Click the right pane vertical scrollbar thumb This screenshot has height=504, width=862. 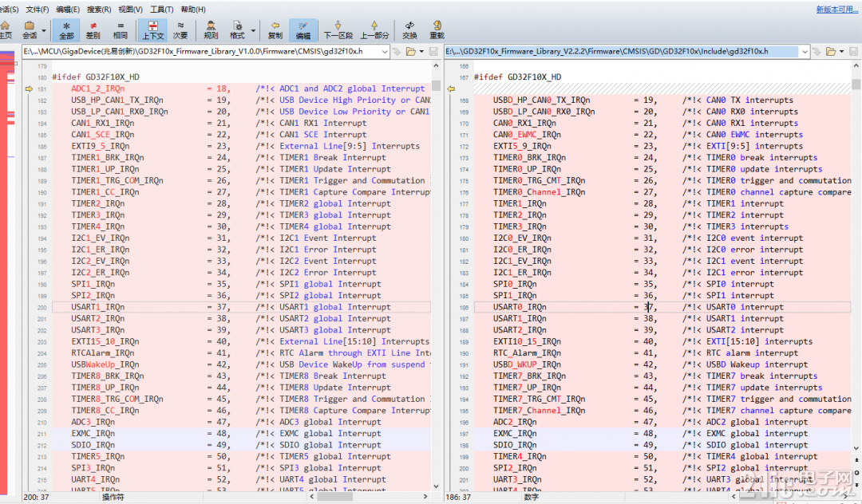[x=856, y=85]
